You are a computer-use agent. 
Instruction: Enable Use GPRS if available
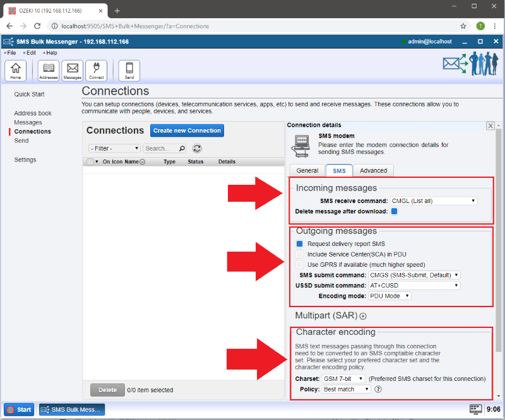coord(300,264)
